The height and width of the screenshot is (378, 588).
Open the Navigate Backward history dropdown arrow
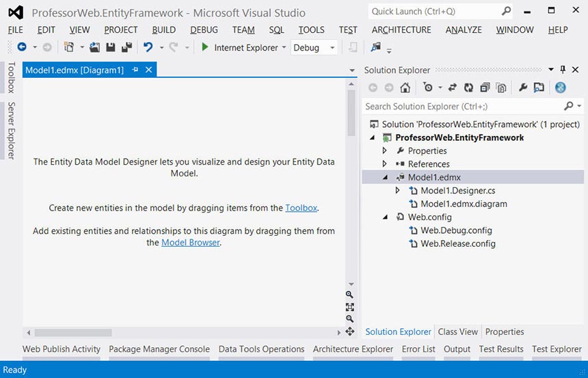pyautogui.click(x=34, y=47)
